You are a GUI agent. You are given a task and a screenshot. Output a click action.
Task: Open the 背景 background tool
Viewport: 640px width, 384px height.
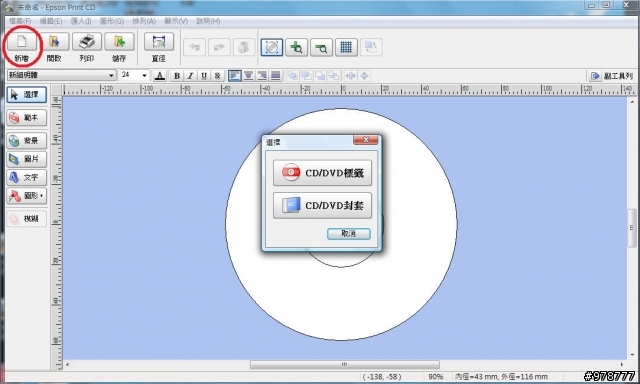pos(27,140)
